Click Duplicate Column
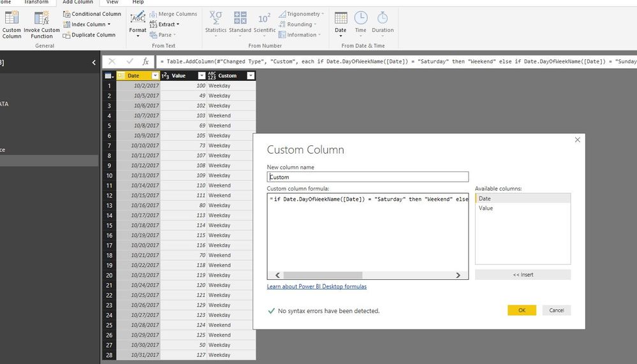The width and height of the screenshot is (637, 364). coord(89,35)
